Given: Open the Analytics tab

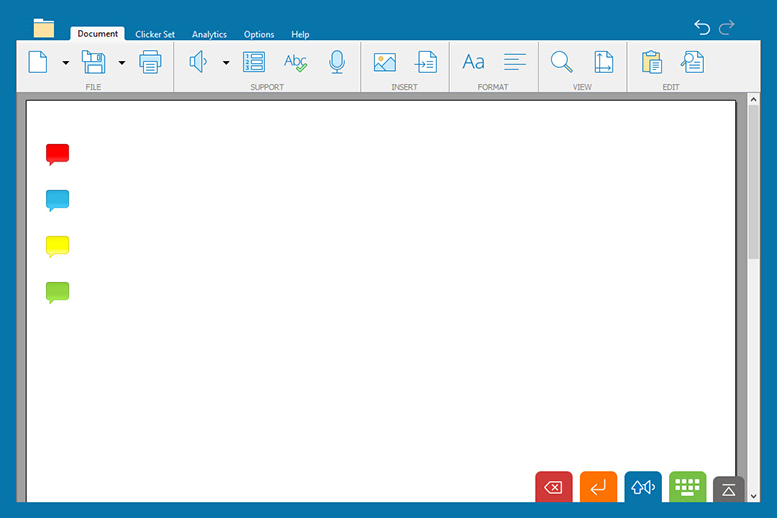Looking at the screenshot, I should click(x=209, y=34).
